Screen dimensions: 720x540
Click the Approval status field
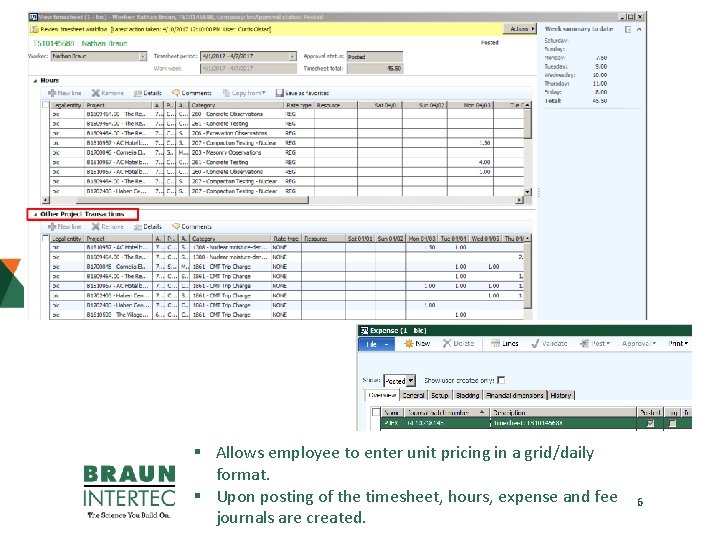374,56
